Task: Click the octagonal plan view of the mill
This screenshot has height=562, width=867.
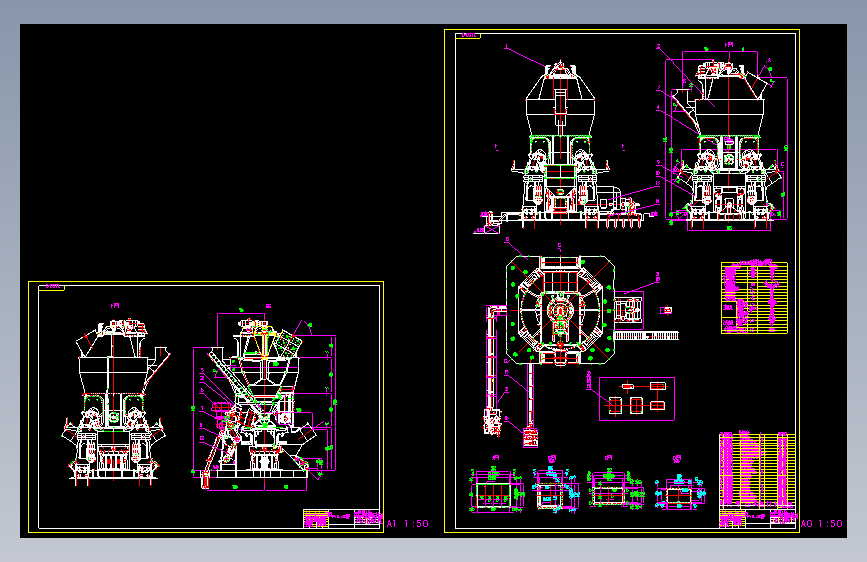Action: 560,310
